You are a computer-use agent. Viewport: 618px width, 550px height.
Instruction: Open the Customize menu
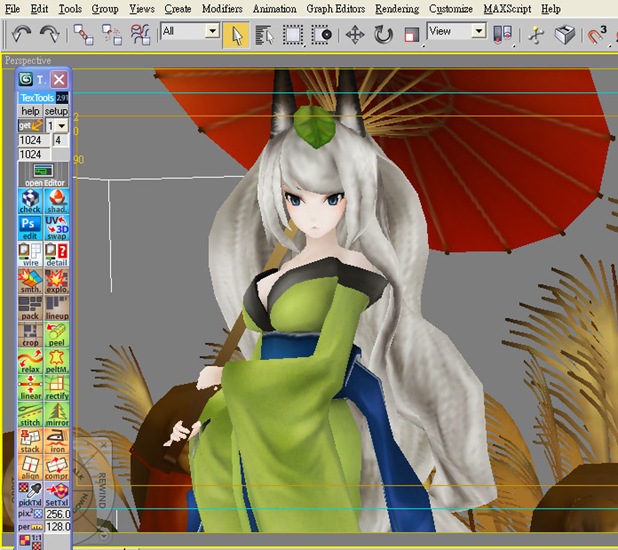(x=451, y=9)
